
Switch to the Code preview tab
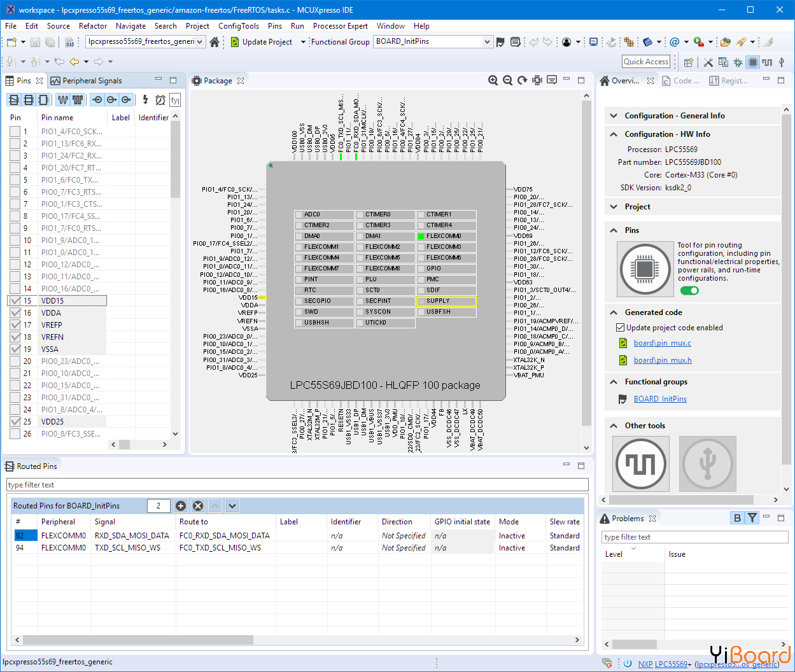click(681, 81)
